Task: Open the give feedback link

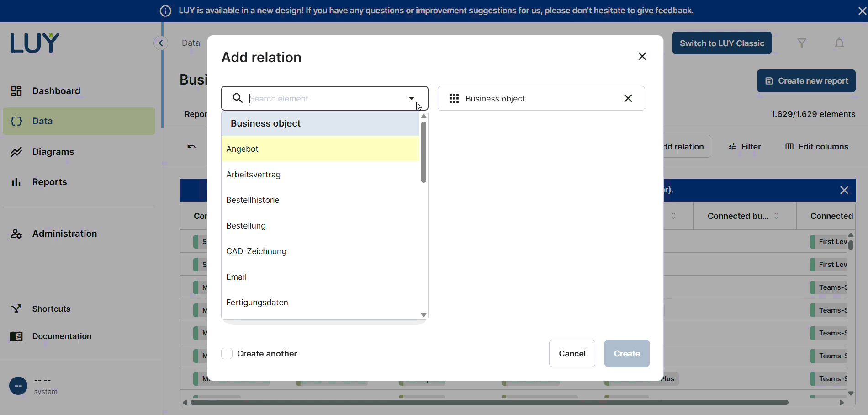Action: click(x=665, y=11)
